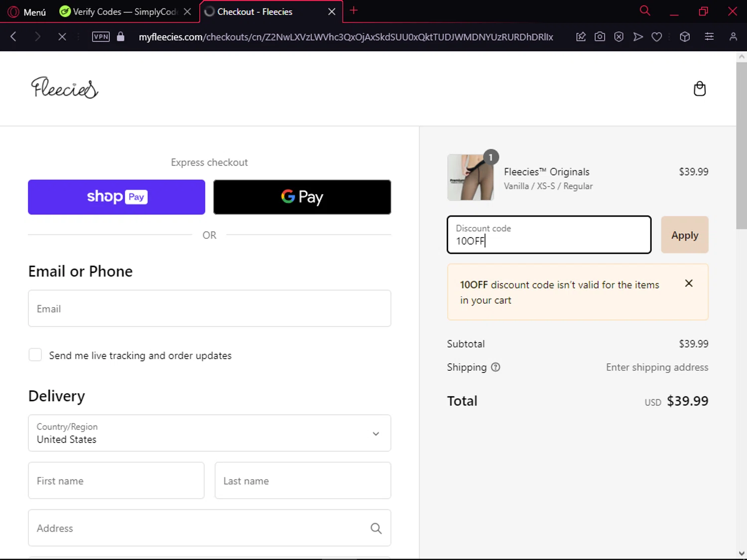Image resolution: width=747 pixels, height=560 pixels.
Task: Click the Fleecies Originals product thumbnail
Action: pos(471,177)
